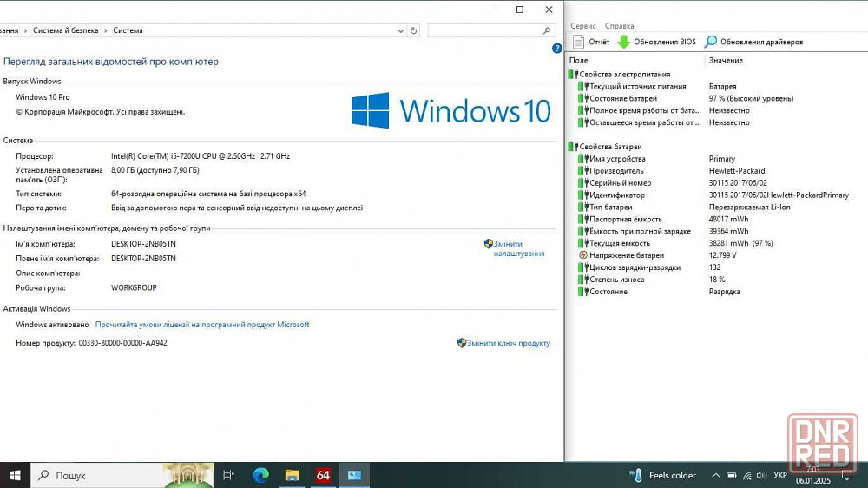Click Обновления BIOS green arrow button
The image size is (868, 488).
pyautogui.click(x=657, y=42)
